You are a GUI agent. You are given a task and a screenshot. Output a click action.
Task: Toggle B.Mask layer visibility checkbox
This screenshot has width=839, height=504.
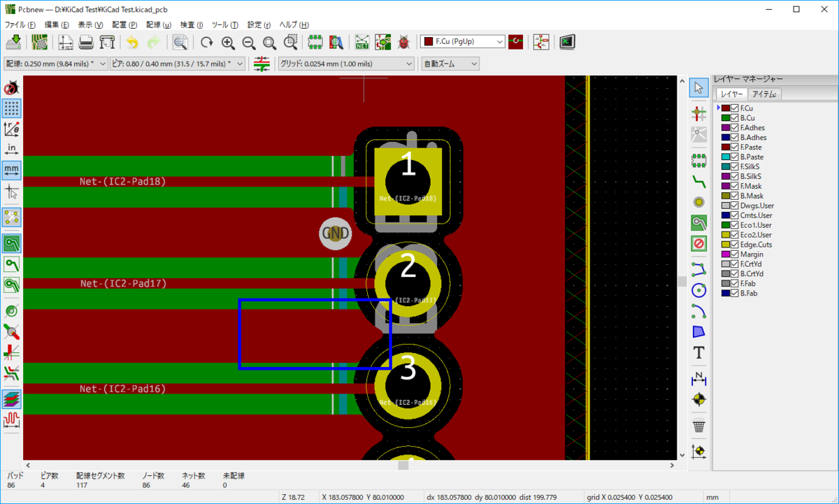click(735, 196)
